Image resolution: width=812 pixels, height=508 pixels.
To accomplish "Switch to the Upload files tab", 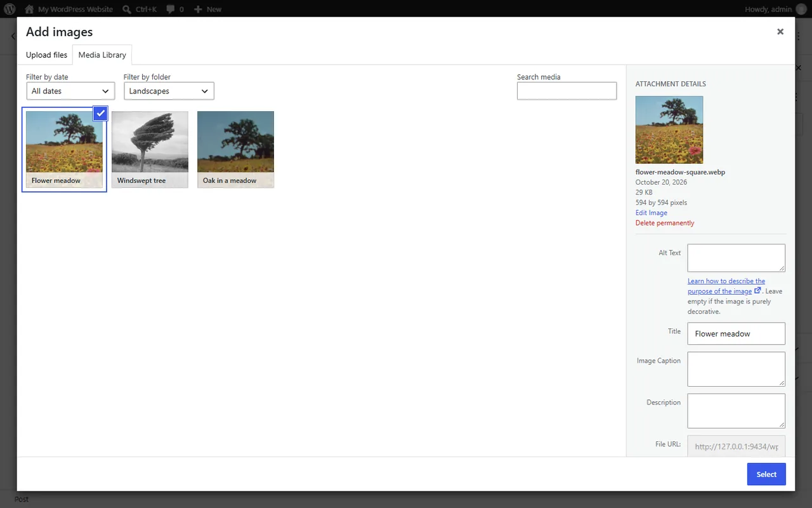I will tap(46, 55).
